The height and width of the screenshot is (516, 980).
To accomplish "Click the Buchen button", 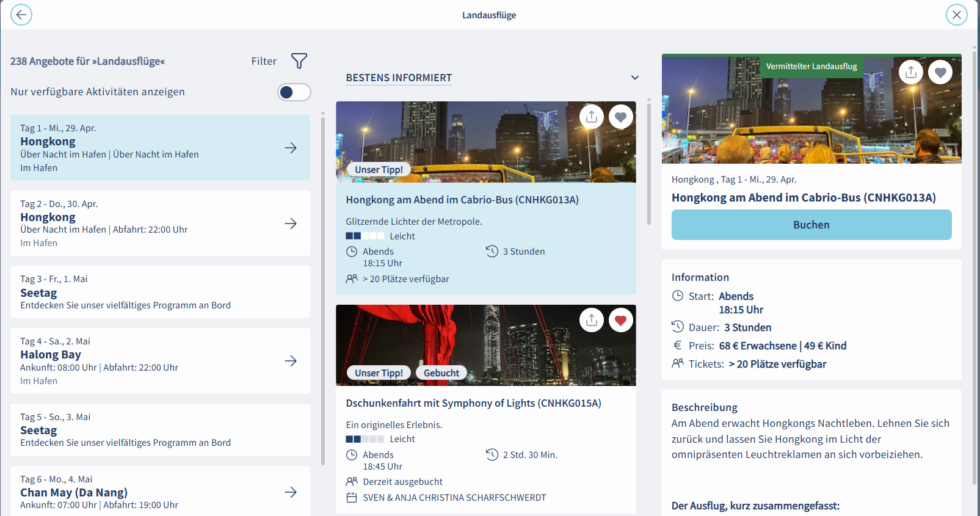I will (x=811, y=225).
